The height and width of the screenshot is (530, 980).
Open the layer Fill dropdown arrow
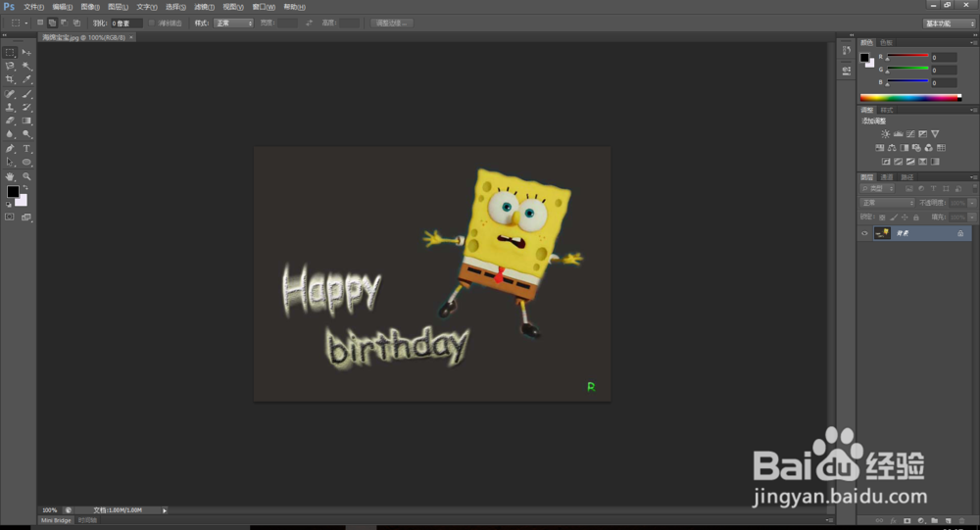(972, 217)
